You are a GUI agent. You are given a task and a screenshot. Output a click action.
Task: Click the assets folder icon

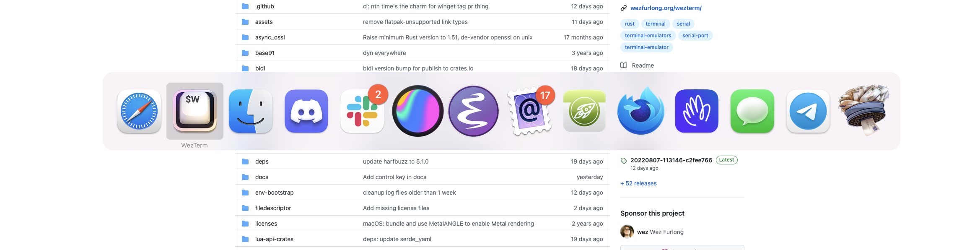click(x=245, y=22)
